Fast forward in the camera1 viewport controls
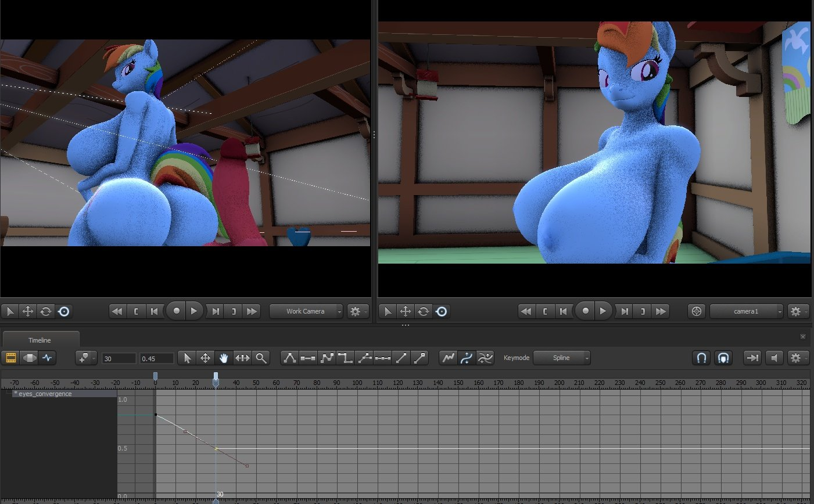The image size is (814, 504). click(x=661, y=311)
